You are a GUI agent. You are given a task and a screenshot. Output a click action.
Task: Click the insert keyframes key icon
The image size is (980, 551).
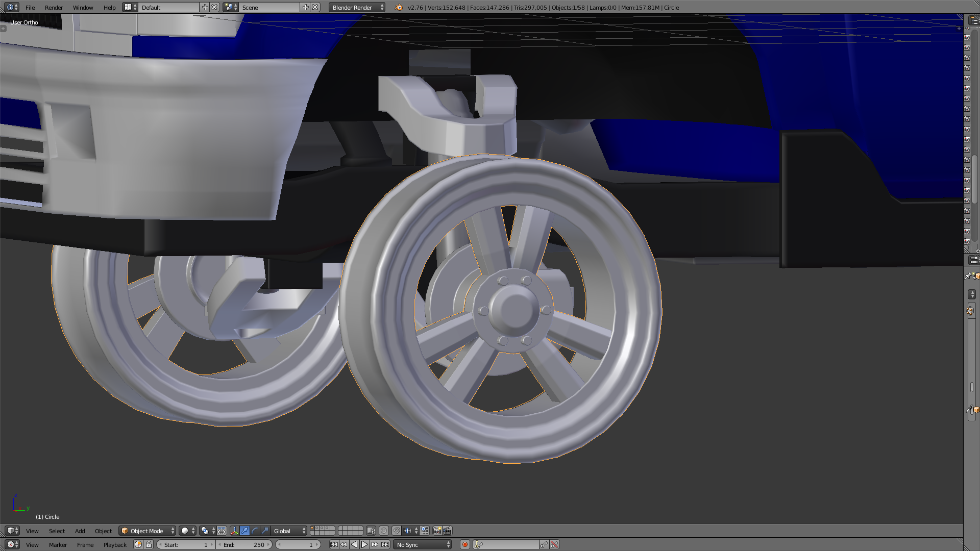click(544, 544)
